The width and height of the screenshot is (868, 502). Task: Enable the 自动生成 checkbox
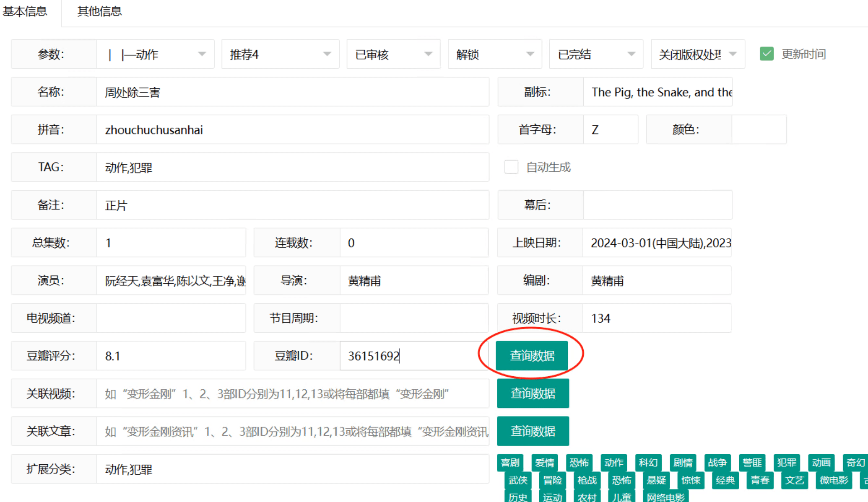click(512, 167)
